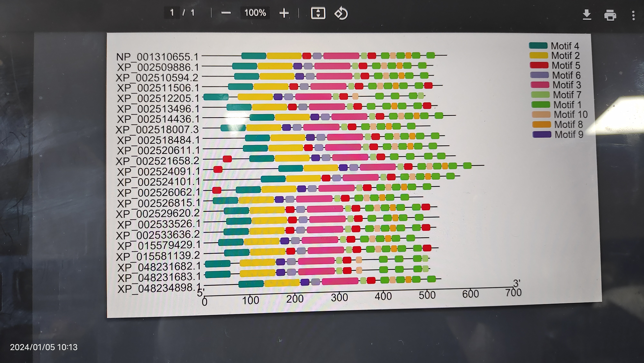This screenshot has height=363, width=644.
Task: Download the PDF file
Action: coord(587,15)
